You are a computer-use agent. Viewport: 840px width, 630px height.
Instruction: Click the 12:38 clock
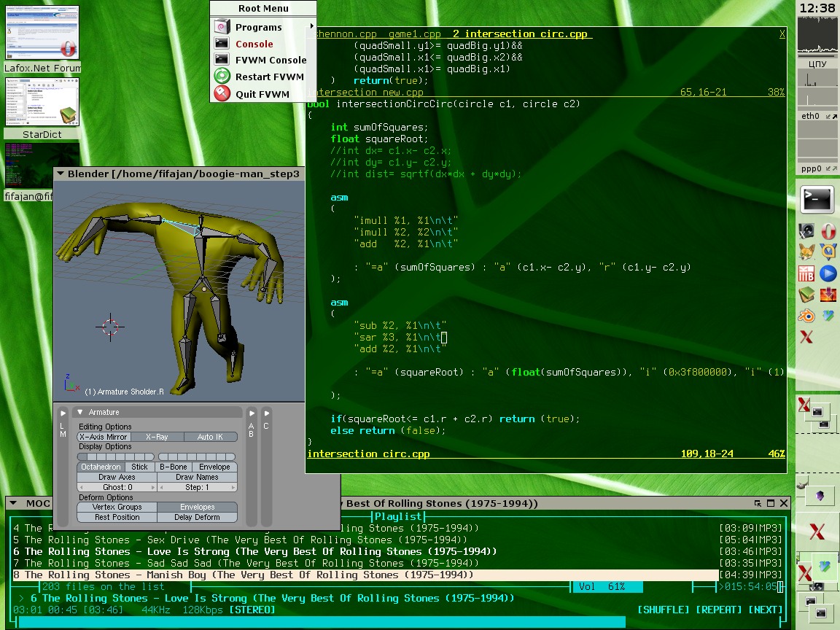tap(817, 8)
